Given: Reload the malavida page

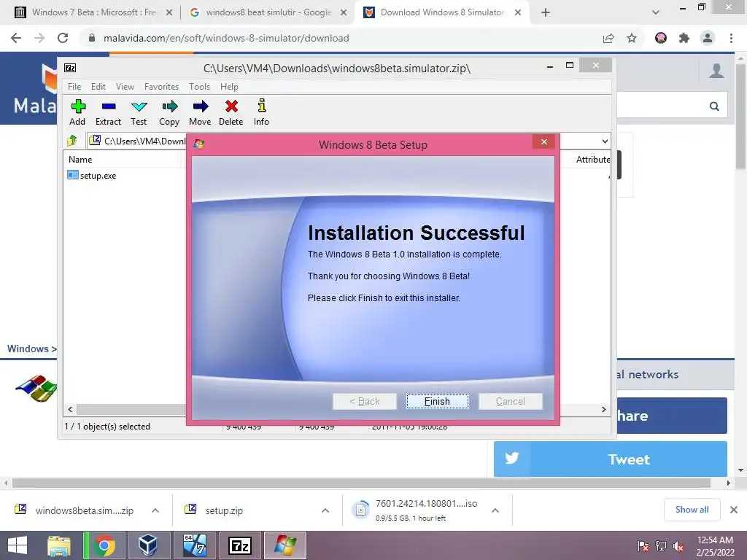Looking at the screenshot, I should click(63, 38).
